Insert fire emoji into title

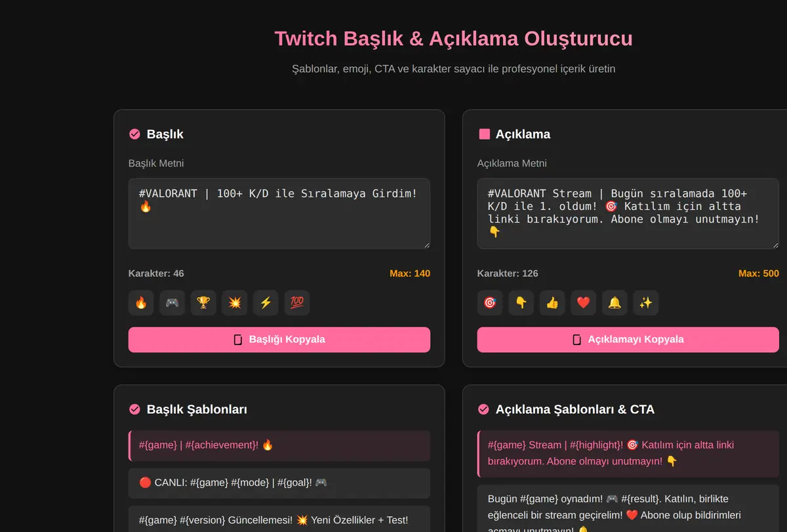pyautogui.click(x=141, y=303)
